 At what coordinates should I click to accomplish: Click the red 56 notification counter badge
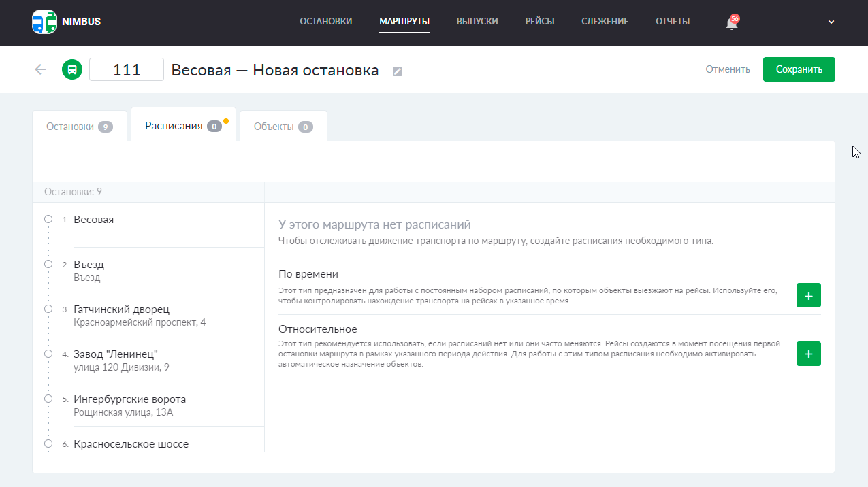(735, 17)
